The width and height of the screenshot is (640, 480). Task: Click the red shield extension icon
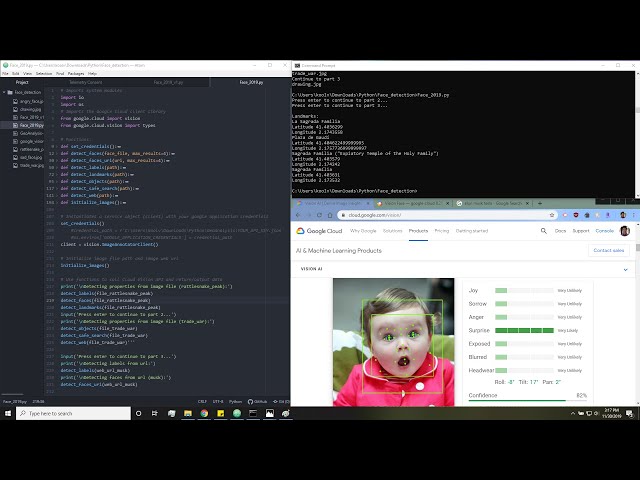[x=576, y=215]
